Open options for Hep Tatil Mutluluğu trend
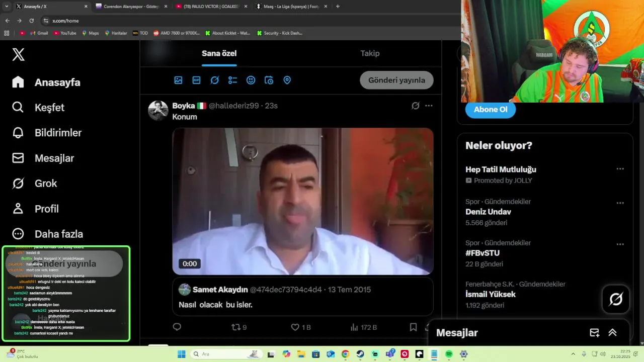This screenshot has width=644, height=362. pos(620,169)
